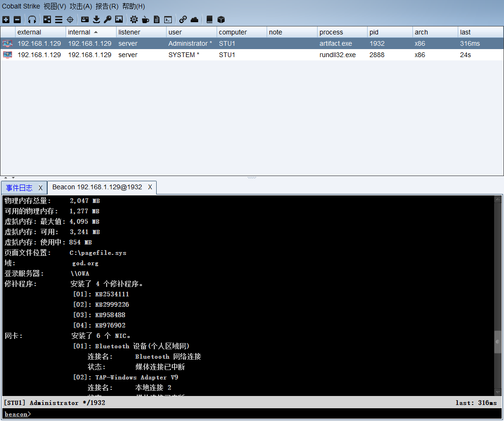Switch to target table view (crosshair icon)
504x421 pixels.
[70, 20]
